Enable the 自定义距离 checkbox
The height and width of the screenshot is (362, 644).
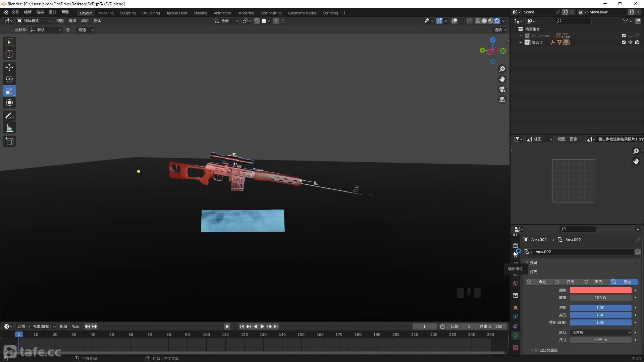(536, 350)
